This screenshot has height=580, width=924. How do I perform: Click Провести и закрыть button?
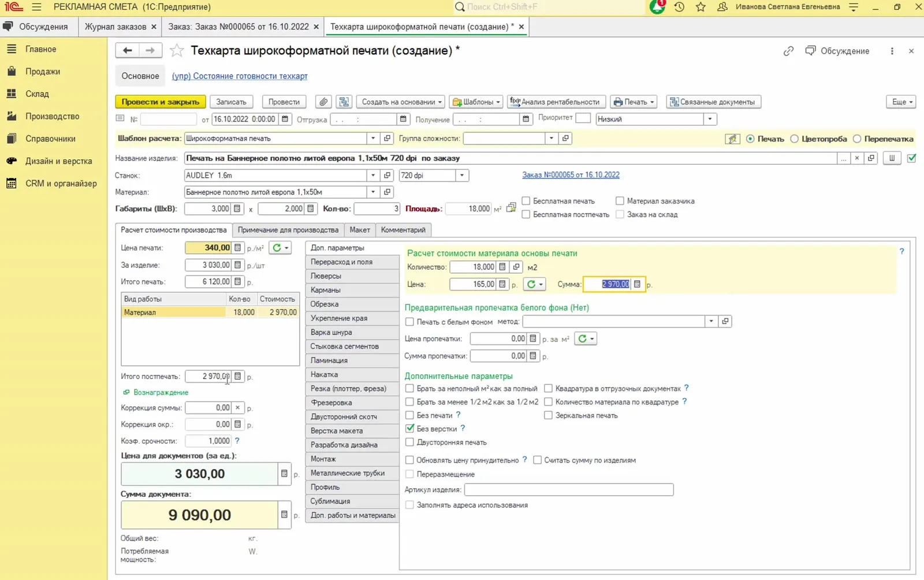click(x=160, y=102)
